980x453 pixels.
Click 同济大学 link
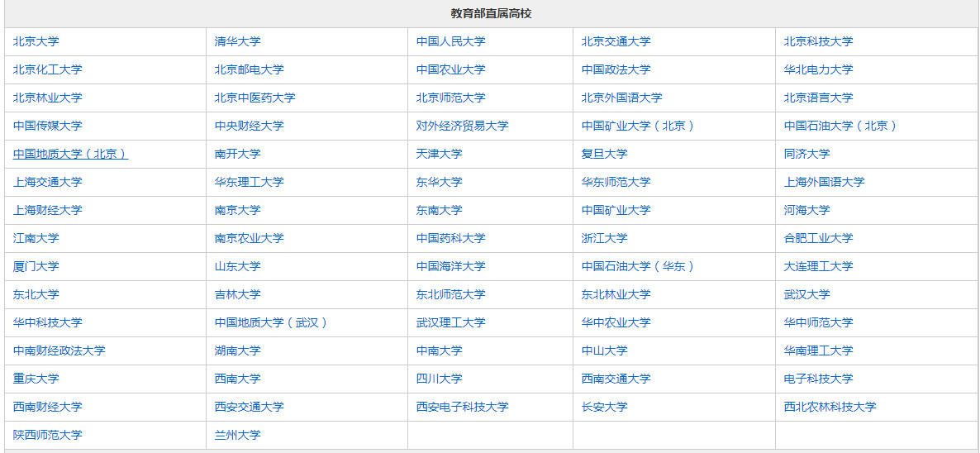pyautogui.click(x=806, y=155)
